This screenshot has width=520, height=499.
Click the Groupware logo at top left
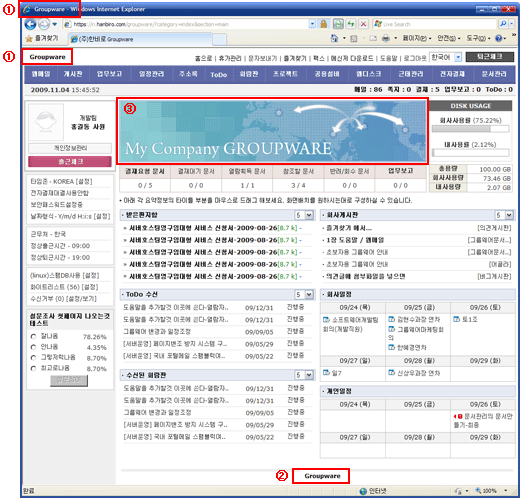47,57
